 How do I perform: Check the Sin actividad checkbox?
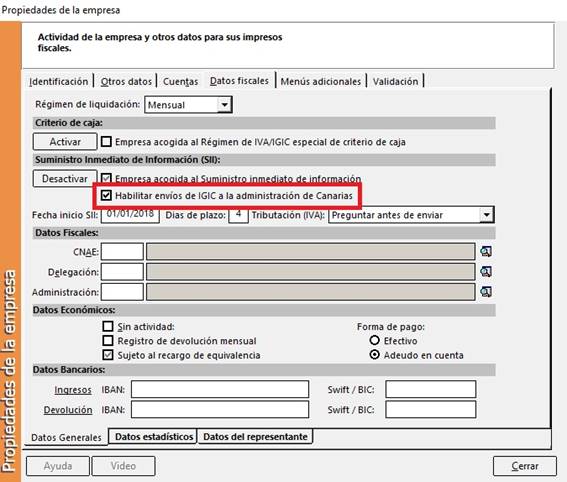[108, 326]
